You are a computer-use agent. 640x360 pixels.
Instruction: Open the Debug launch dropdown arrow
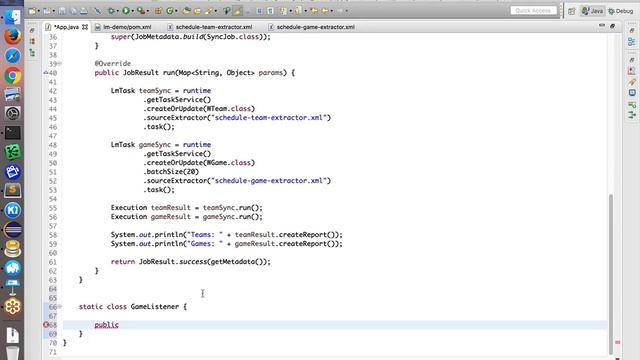point(118,11)
